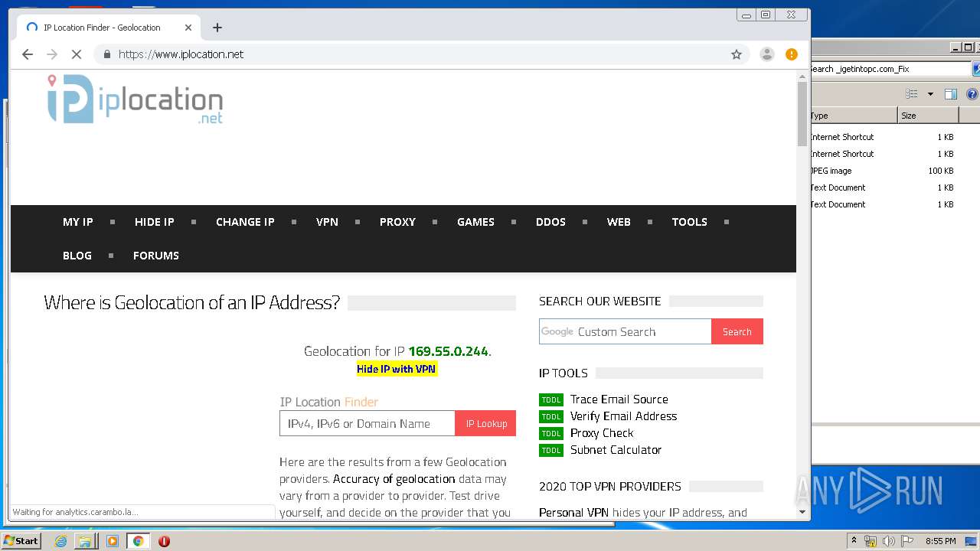Click the Google Custom Search field
This screenshot has width=980, height=551.
coord(626,331)
